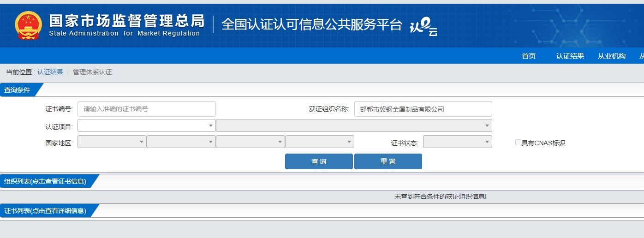The width and height of the screenshot is (644, 238).
Task: Click 管理体系认证 breadcrumb text
Action: pos(92,72)
